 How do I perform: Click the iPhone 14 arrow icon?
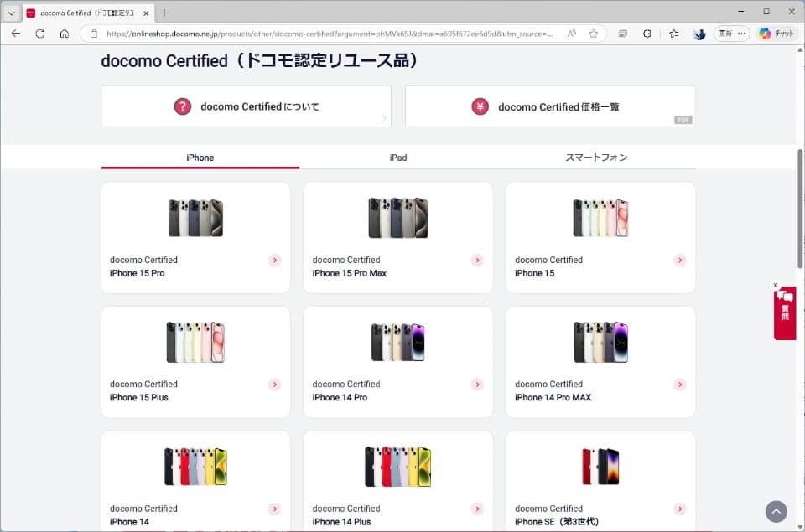[275, 509]
